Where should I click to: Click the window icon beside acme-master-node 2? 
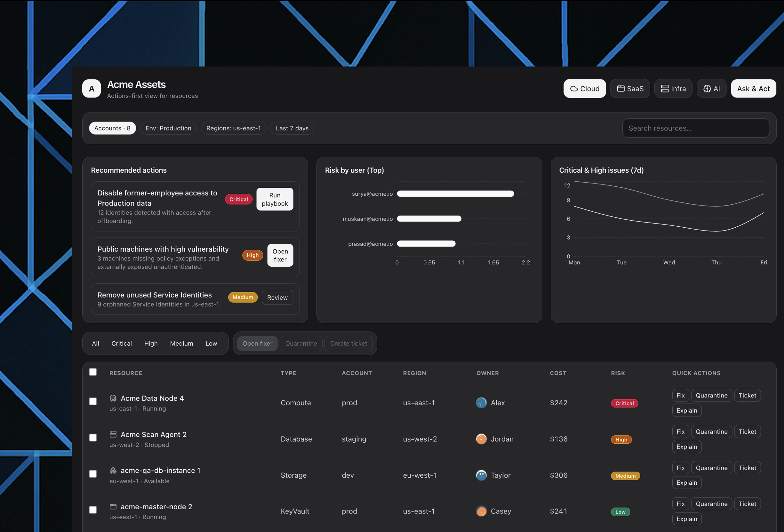(113, 506)
